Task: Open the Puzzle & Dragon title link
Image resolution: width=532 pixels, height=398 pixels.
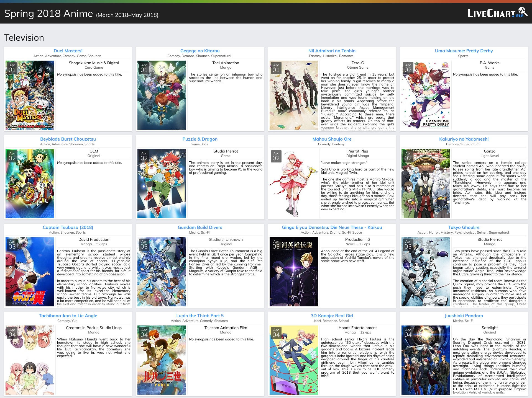Action: (x=200, y=139)
